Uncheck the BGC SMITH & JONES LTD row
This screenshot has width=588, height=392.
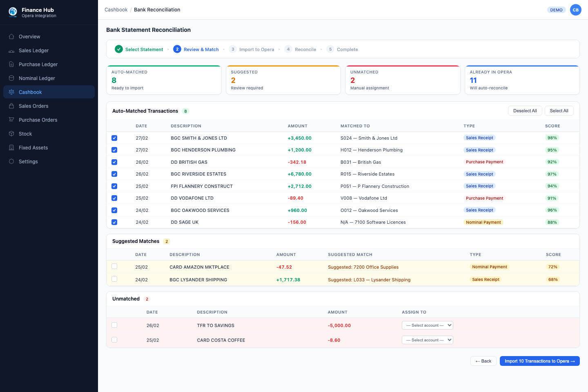pos(114,138)
